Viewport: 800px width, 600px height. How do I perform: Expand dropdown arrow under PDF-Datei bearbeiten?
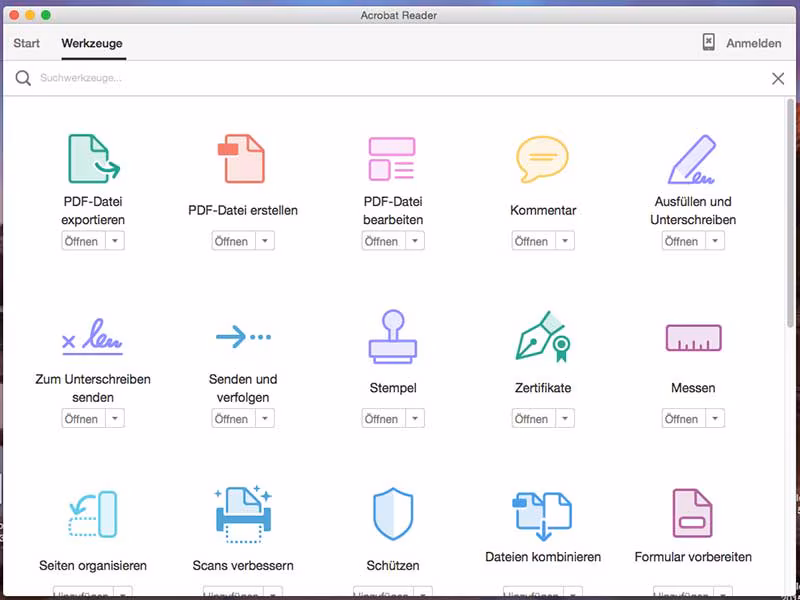coord(415,241)
